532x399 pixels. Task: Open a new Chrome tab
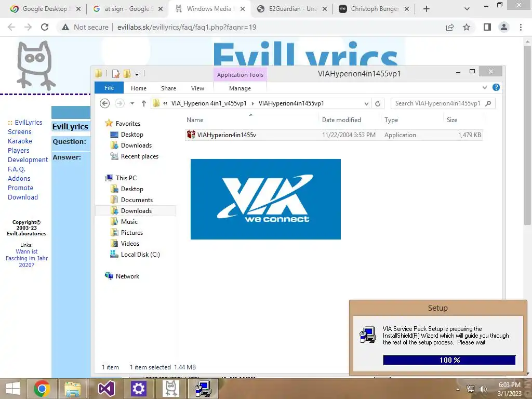pyautogui.click(x=427, y=9)
